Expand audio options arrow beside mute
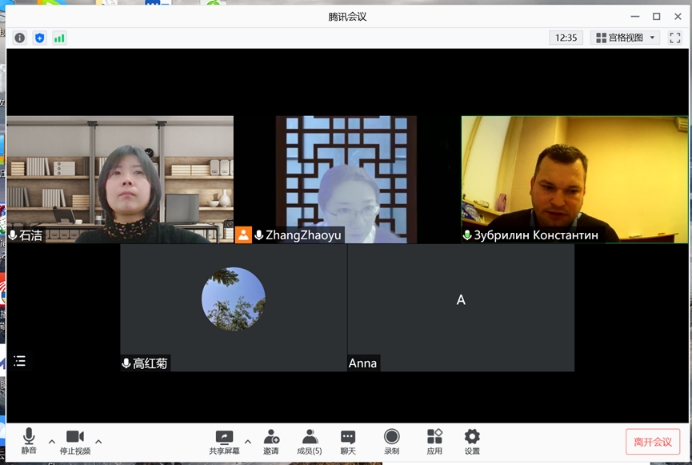The width and height of the screenshot is (693, 465). tap(52, 441)
